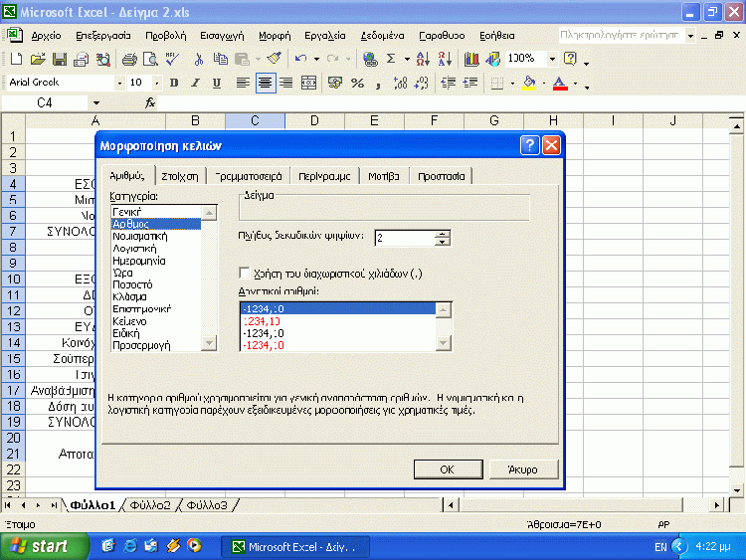
Task: Select Ποσοστό in category list
Action: [156, 285]
